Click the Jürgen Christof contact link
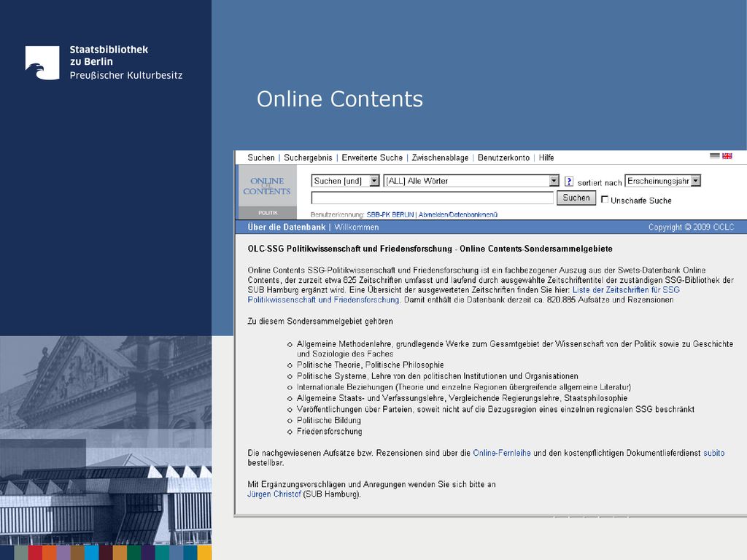Screen dimensions: 747x560 pos(274,494)
